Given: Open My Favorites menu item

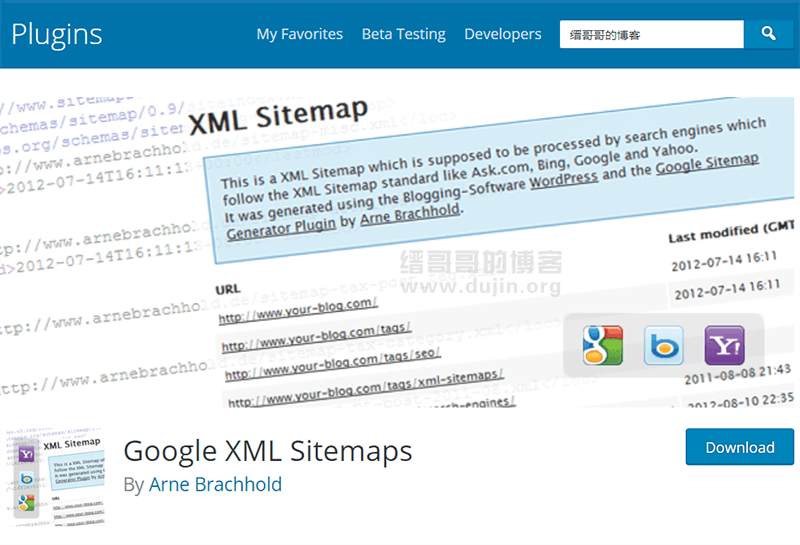Looking at the screenshot, I should click(299, 34).
